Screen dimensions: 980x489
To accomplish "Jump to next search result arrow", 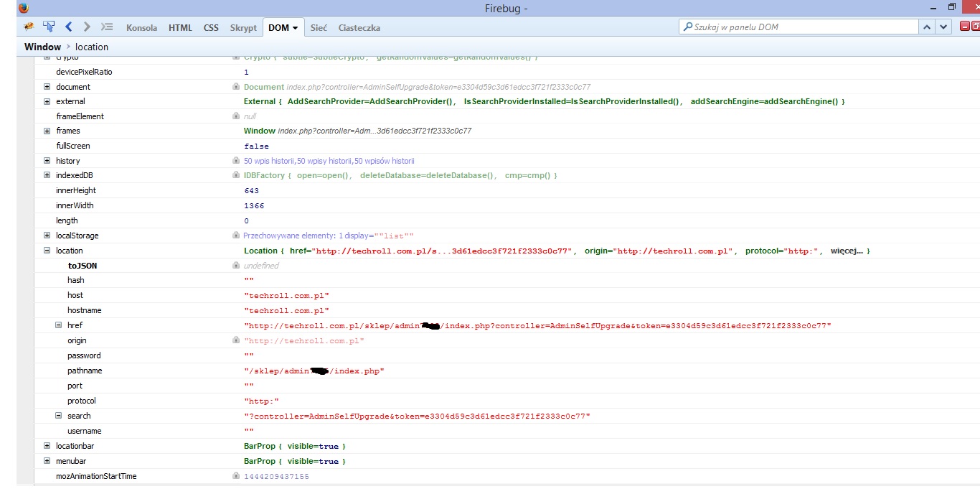I will 943,27.
